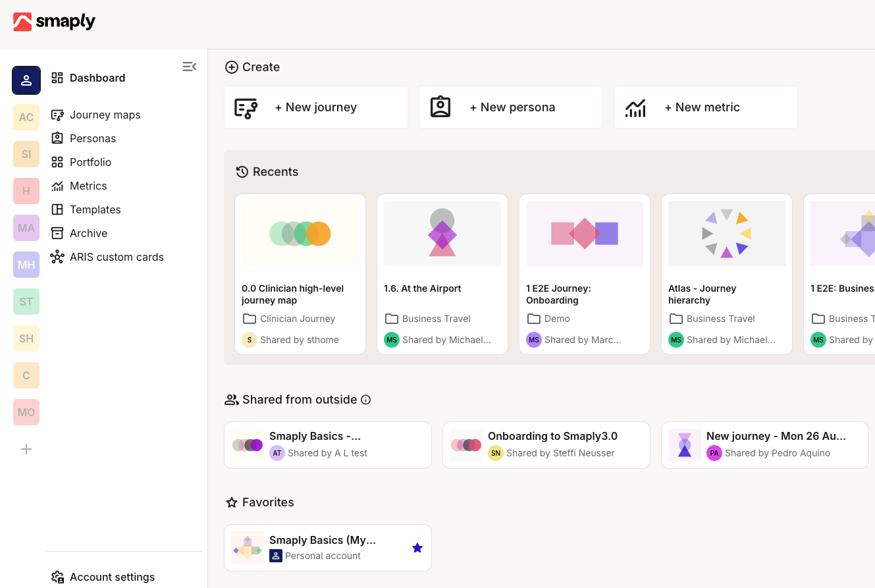Unfavorite Smaply Basics with the star
The image size is (875, 588).
click(417, 548)
